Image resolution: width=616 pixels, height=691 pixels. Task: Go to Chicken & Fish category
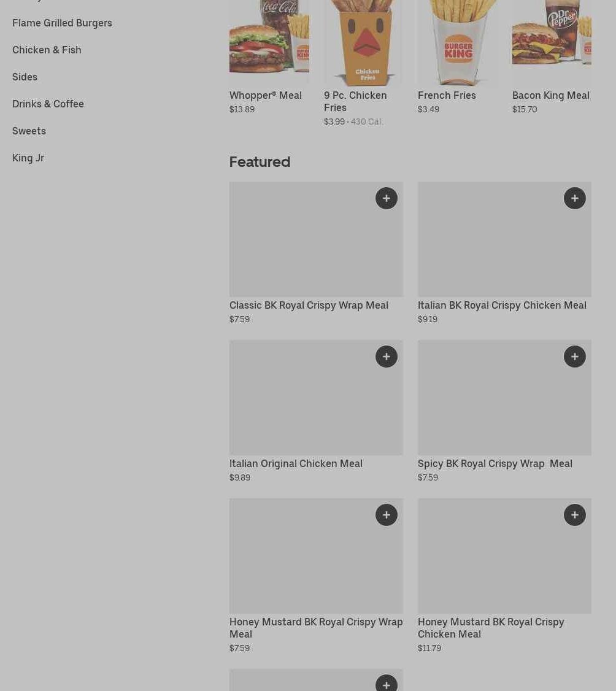[x=47, y=50]
